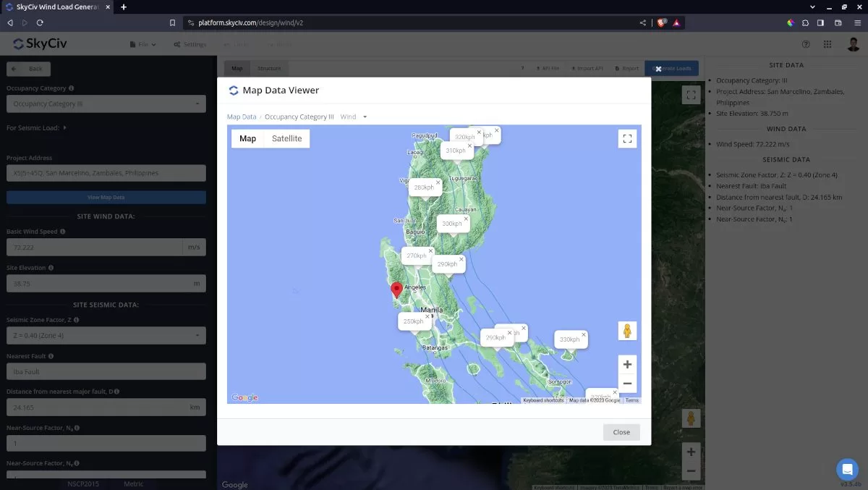Switch the map to Satellite view
Image resolution: width=868 pixels, height=490 pixels.
coord(286,138)
